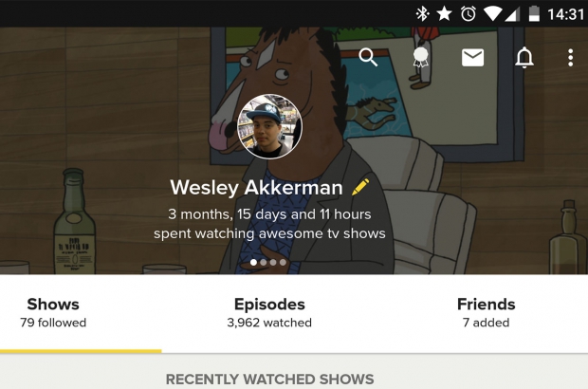Viewport: 588px width, 389px height.
Task: Switch to the Episodes tab
Action: [269, 312]
